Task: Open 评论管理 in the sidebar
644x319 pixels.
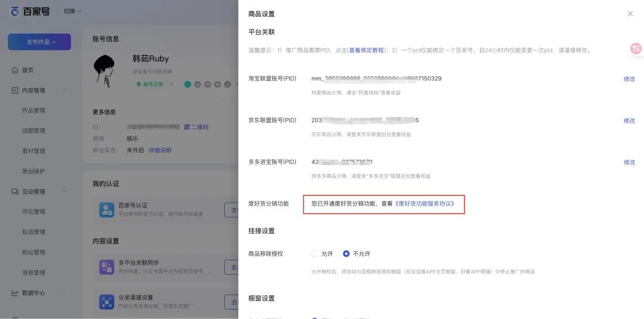Action: [x=33, y=212]
